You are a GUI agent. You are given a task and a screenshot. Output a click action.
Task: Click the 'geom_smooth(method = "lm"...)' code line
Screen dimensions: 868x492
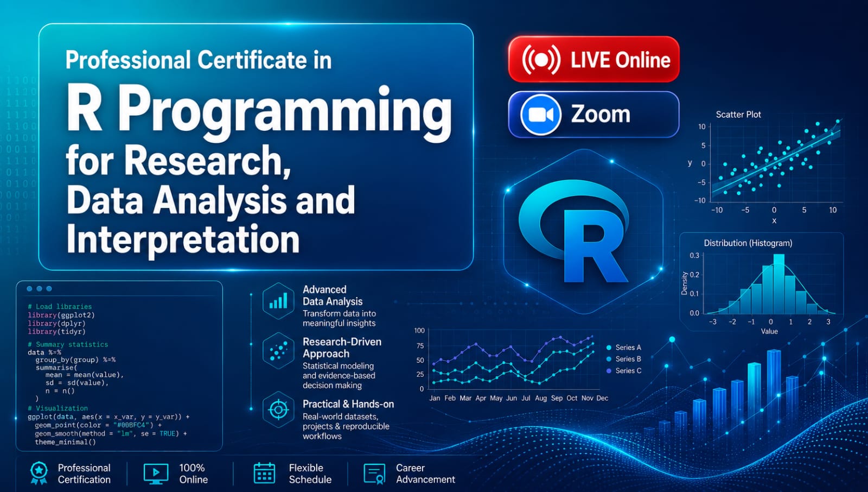(x=111, y=433)
